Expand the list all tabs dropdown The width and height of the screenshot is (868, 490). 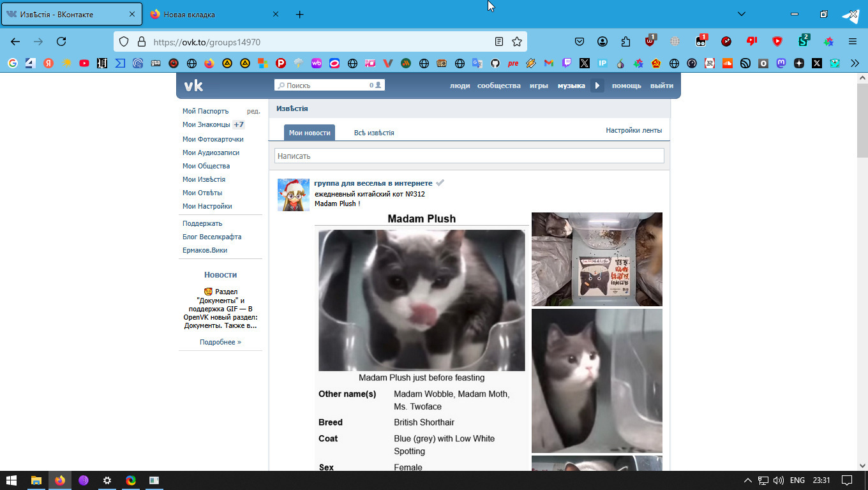tap(742, 14)
